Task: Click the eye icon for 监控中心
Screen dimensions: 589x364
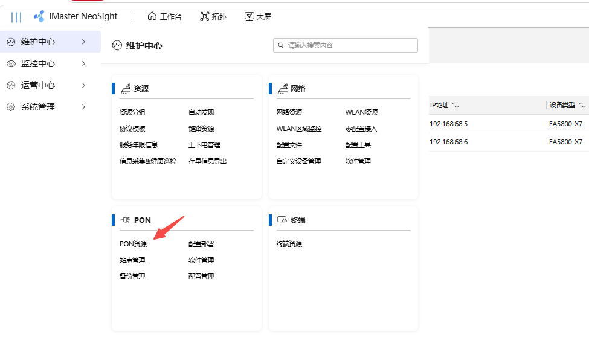Action: [x=11, y=64]
